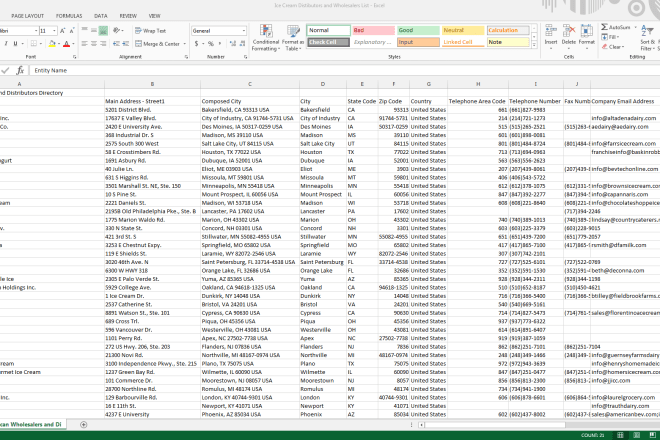Screen dimensions: 660x440
Task: Open the font name dropdown
Action: coord(35,31)
